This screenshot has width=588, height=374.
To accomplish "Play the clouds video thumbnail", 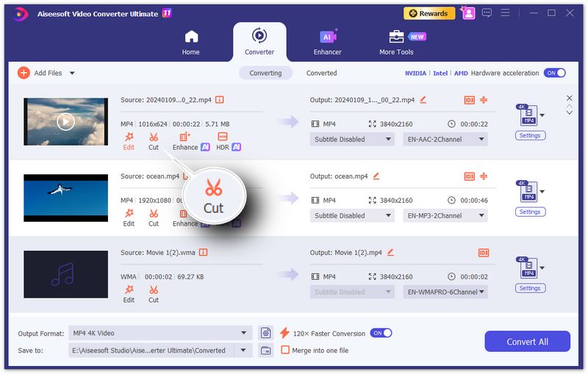I will coord(65,121).
